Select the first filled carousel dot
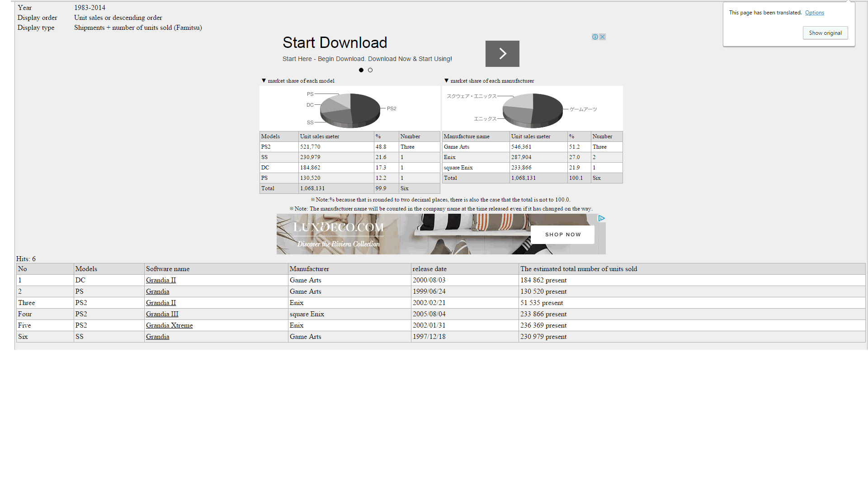Viewport: 868px width, 488px height. tap(361, 70)
